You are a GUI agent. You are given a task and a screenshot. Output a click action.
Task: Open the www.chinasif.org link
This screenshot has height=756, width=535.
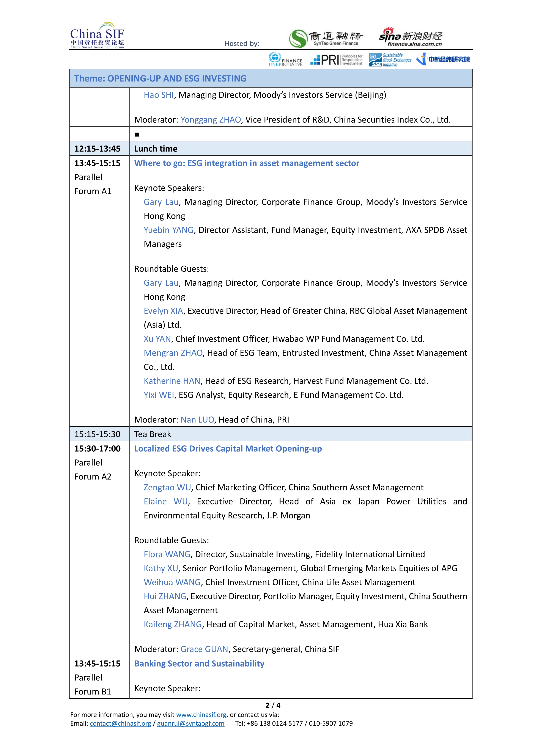(201, 715)
